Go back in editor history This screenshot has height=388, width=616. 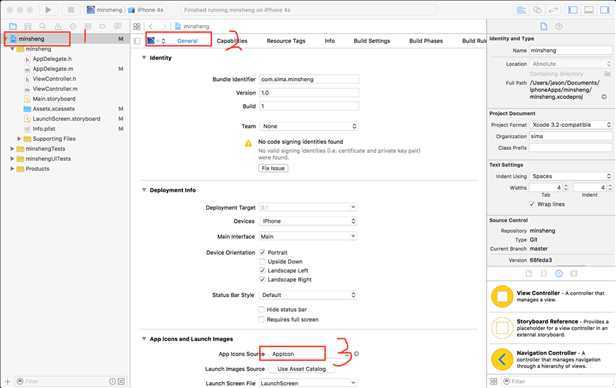(151, 26)
